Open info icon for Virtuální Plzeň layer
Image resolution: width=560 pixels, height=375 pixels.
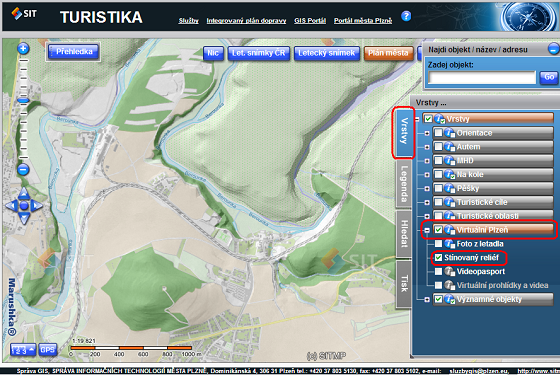click(x=450, y=230)
